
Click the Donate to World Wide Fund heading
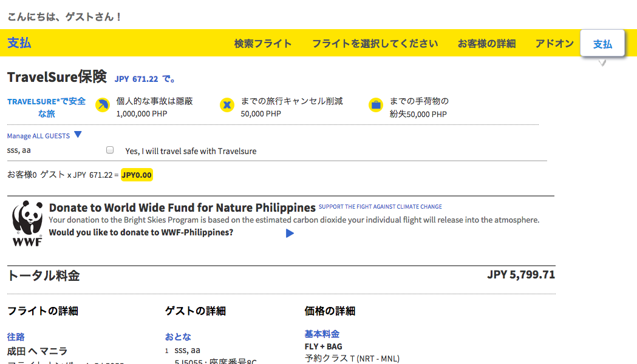pyautogui.click(x=182, y=207)
